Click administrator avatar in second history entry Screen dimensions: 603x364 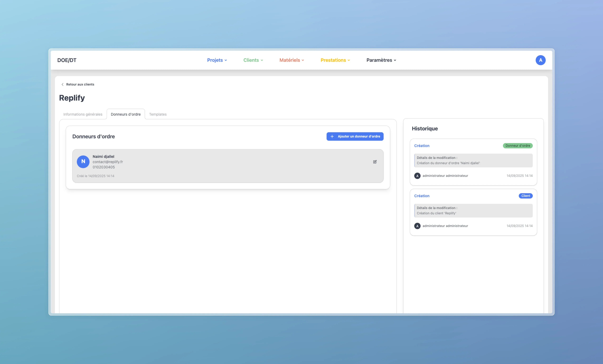coord(417,226)
